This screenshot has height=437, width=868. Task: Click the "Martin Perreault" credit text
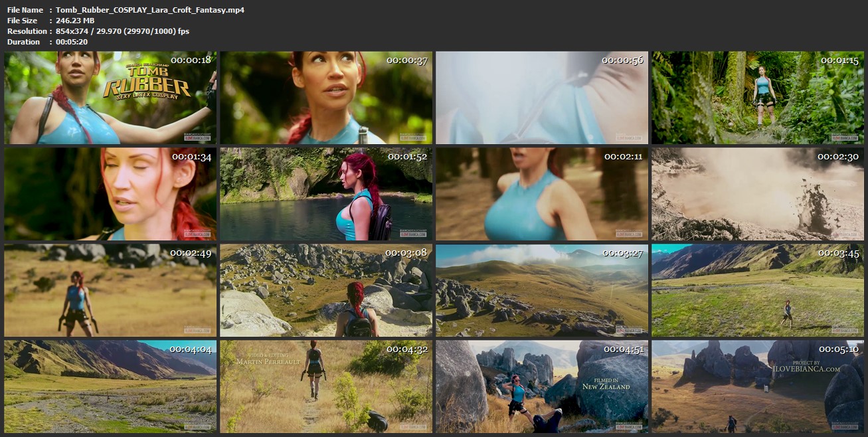pos(268,362)
